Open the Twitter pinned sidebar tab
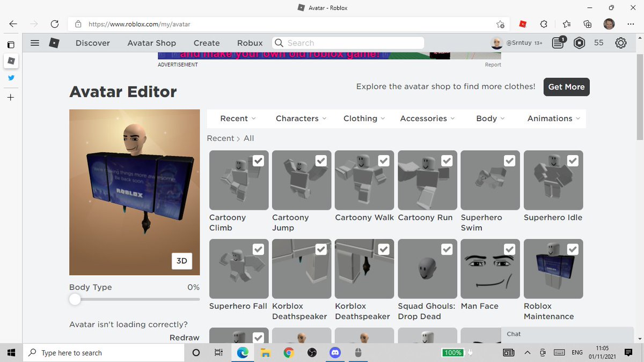644x362 pixels. [11, 78]
